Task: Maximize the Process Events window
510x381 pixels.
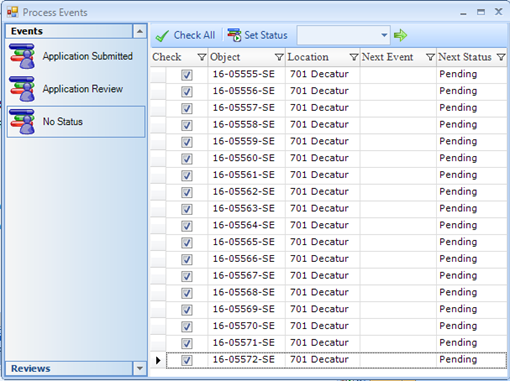Action: pyautogui.click(x=481, y=12)
